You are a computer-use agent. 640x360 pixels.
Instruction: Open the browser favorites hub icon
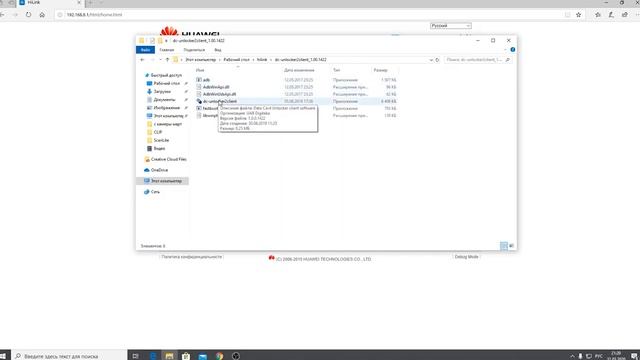pos(598,15)
